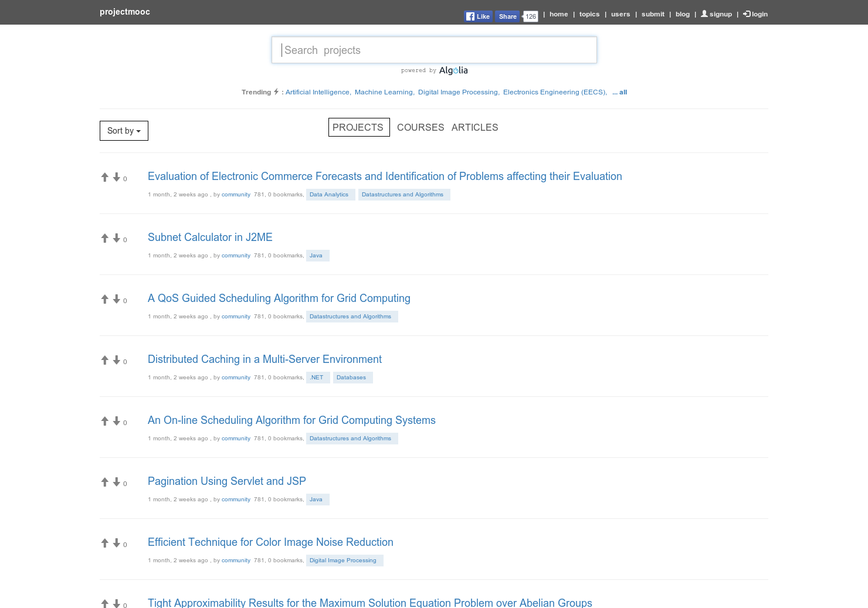Open the "Evaluation of Electronic Commerce Forecasts" project
Viewport: 868px width, 608px height.
(385, 176)
